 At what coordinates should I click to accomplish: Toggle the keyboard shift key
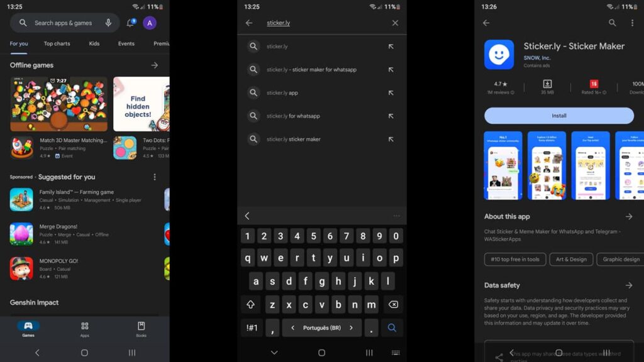click(251, 304)
